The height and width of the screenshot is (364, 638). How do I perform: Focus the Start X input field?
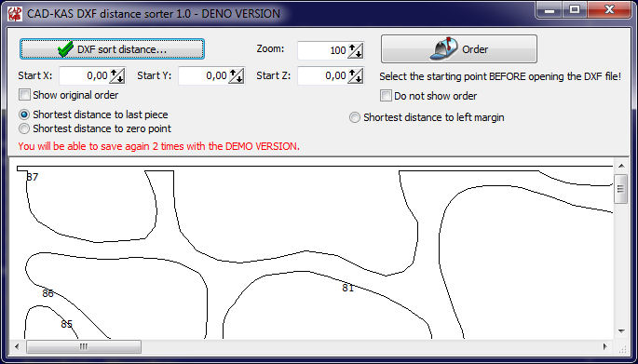coord(84,75)
